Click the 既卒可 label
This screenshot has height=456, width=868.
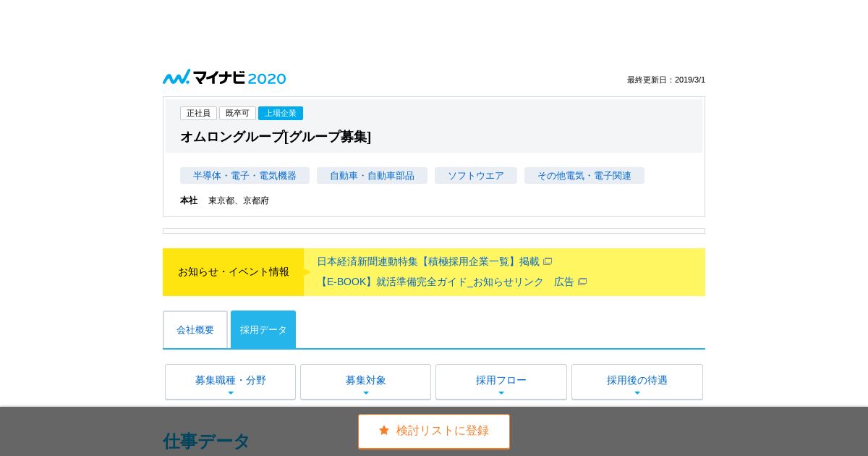tap(237, 113)
